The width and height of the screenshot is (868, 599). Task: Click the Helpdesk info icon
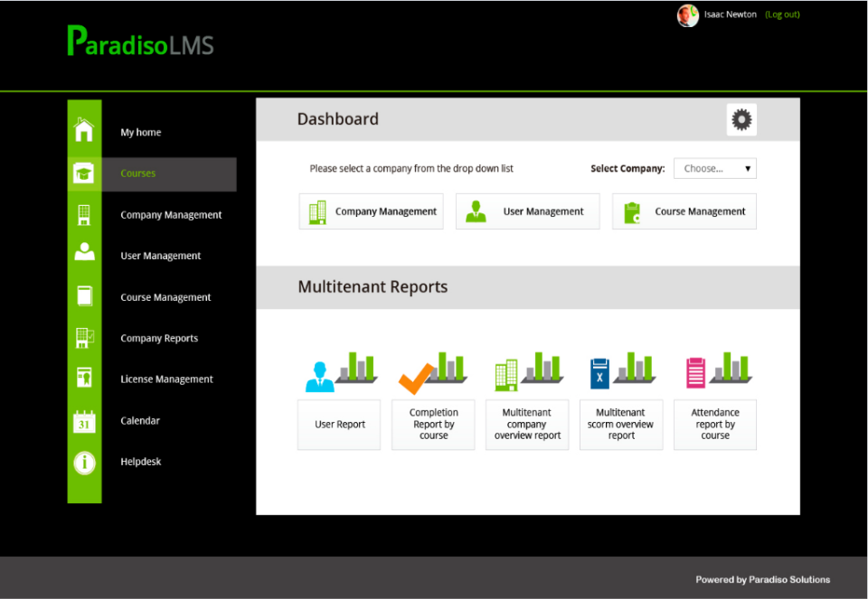(84, 463)
